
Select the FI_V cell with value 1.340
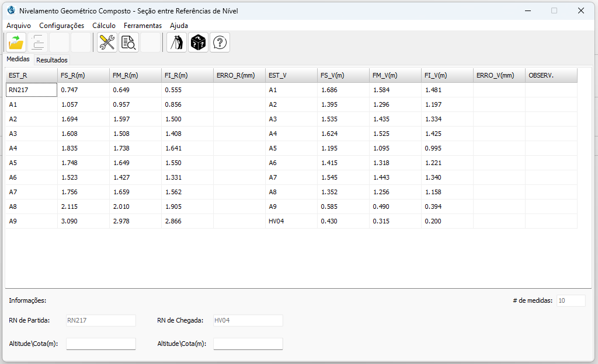pyautogui.click(x=447, y=177)
